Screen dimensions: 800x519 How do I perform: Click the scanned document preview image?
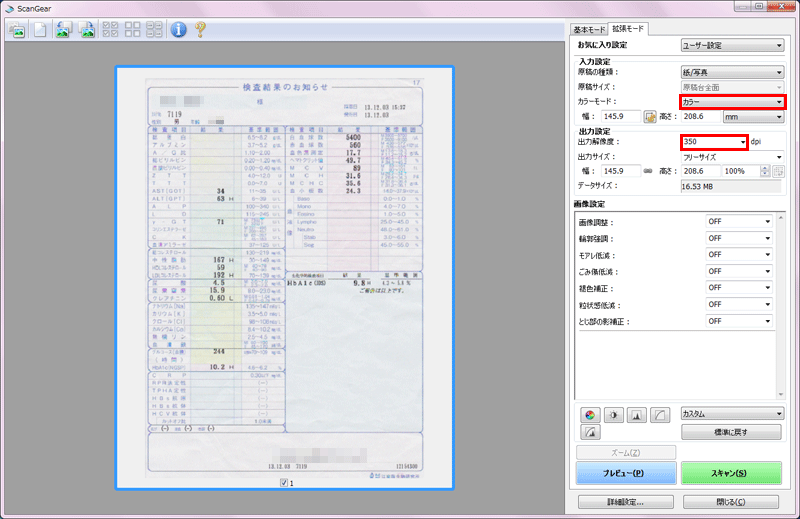point(285,278)
